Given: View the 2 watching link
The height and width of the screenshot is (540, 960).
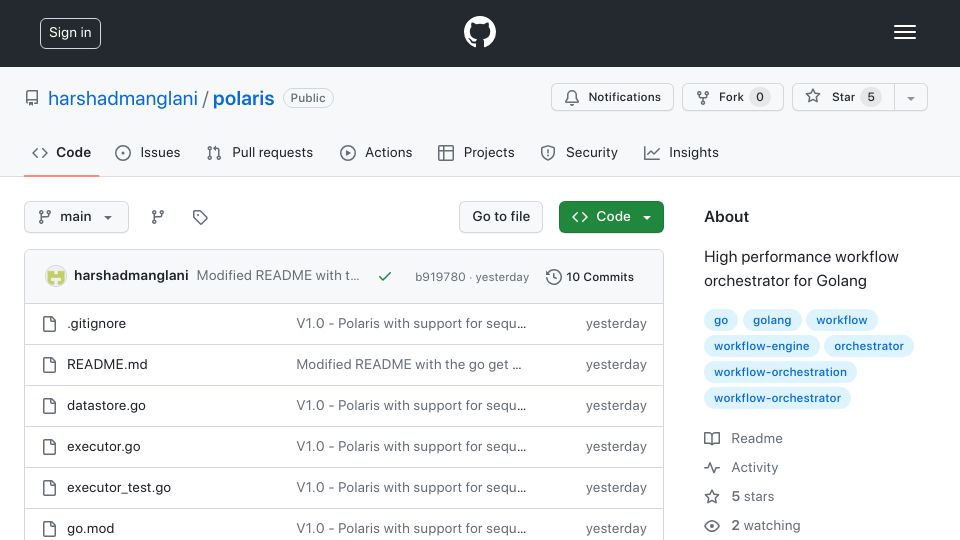Looking at the screenshot, I should pos(765,525).
